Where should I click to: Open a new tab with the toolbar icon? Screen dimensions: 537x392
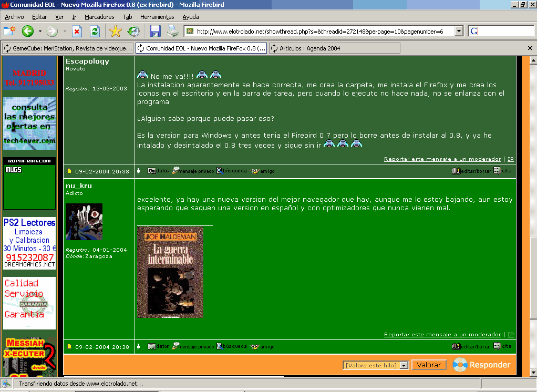pos(9,31)
